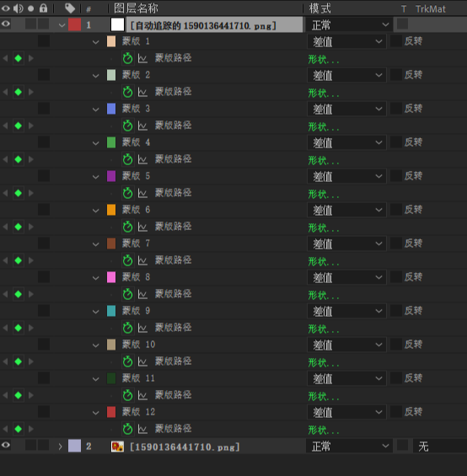Toggle stopwatch for 蒙版 1 蒙版路径

[127, 58]
